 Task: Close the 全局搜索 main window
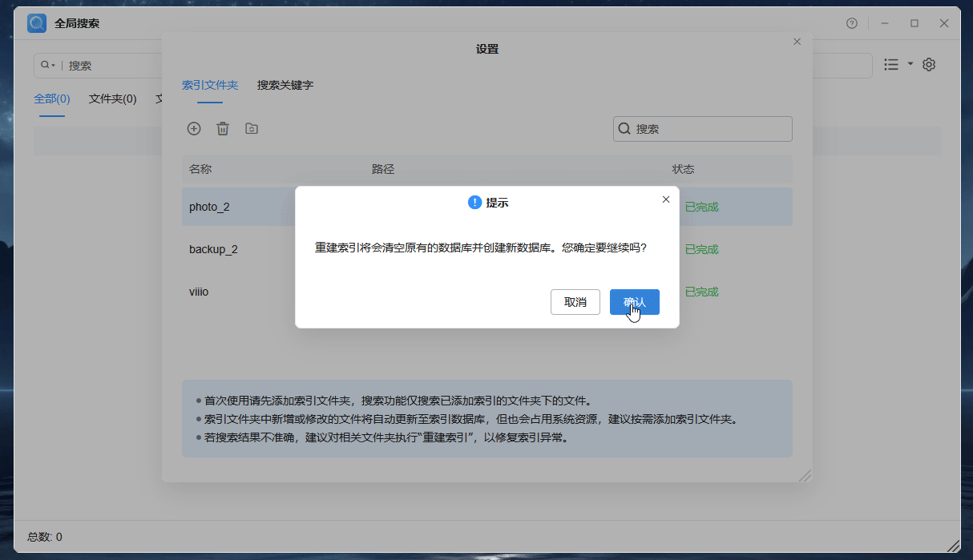click(x=944, y=23)
